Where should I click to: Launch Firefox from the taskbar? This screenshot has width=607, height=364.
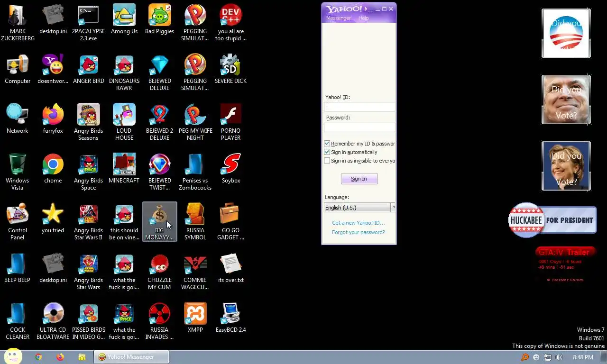pyautogui.click(x=60, y=357)
